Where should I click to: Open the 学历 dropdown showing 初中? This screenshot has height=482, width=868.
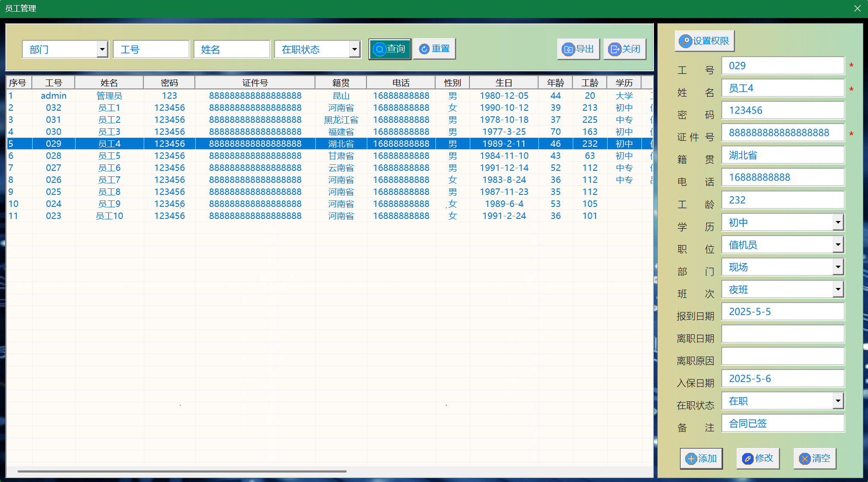click(838, 222)
